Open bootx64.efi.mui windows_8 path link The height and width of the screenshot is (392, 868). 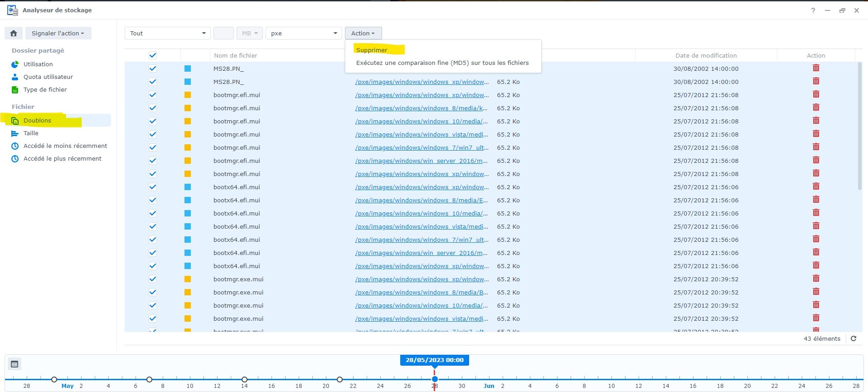422,200
